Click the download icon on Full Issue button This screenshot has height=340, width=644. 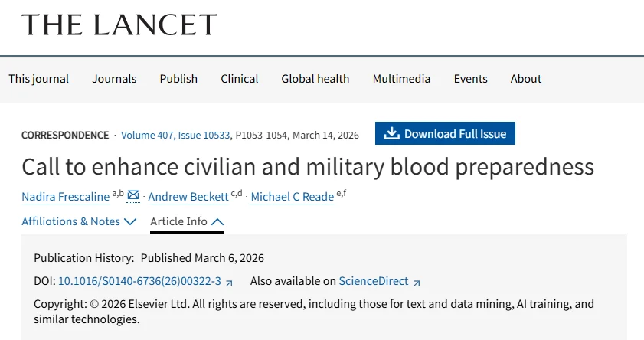[x=391, y=133]
